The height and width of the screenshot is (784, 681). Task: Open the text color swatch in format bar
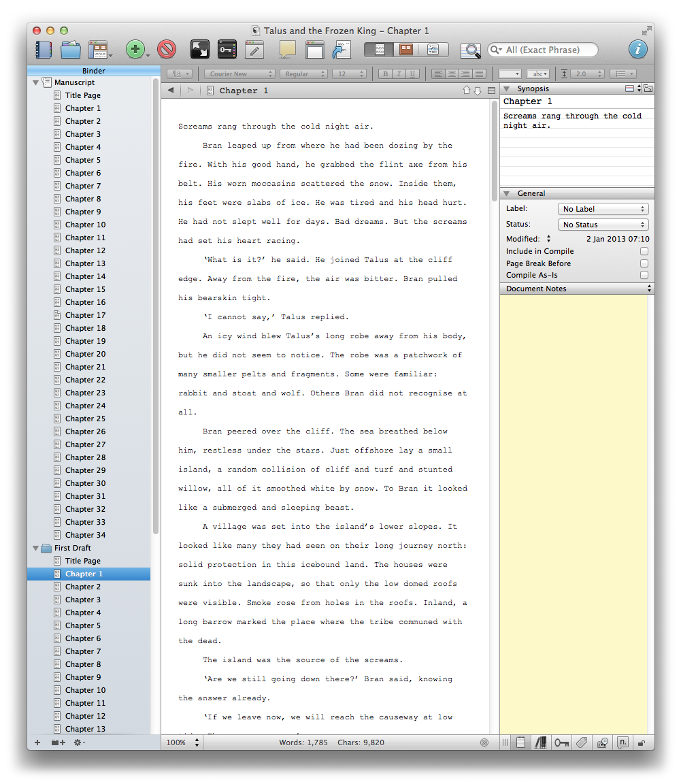509,73
